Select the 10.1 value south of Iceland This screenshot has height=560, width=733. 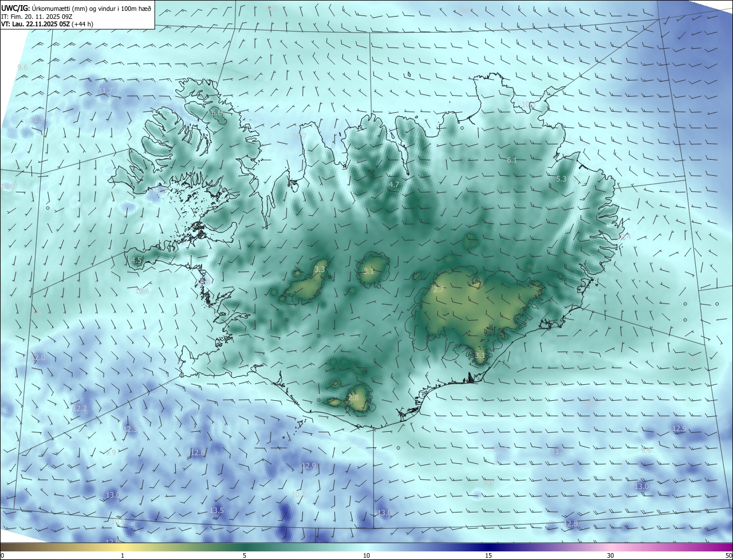coord(297,494)
